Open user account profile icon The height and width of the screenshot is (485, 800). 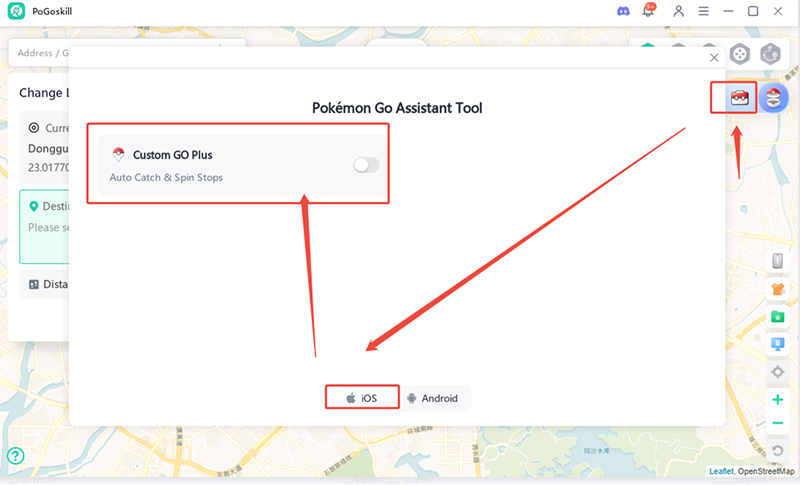(x=678, y=11)
